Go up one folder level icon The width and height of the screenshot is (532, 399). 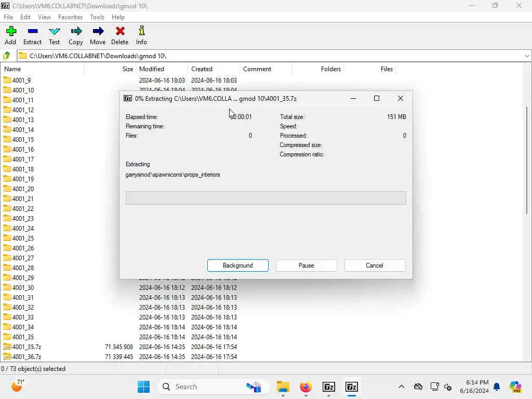[x=7, y=56]
